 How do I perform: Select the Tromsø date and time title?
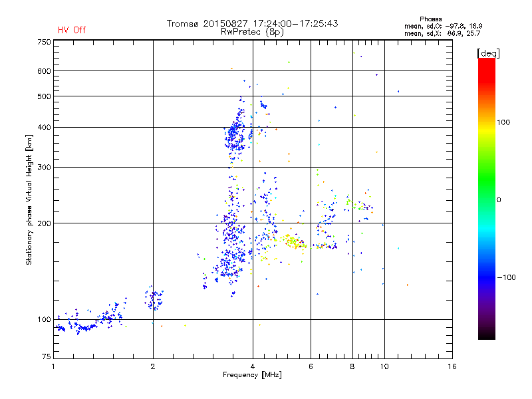coord(253,23)
